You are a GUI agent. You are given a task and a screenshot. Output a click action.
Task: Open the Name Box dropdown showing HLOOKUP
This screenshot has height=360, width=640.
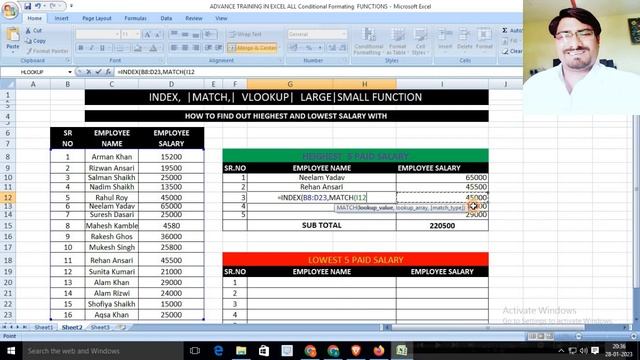coord(70,72)
